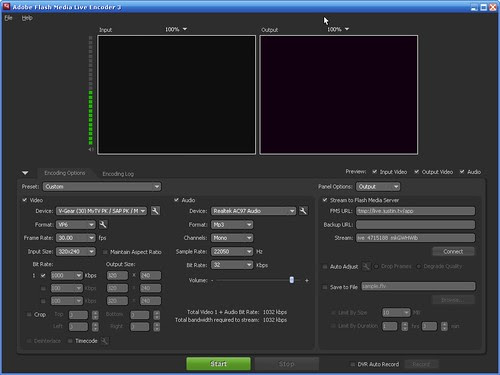Uncheck the Audio encoding checkbox
This screenshot has height=375, width=500.
tap(176, 200)
